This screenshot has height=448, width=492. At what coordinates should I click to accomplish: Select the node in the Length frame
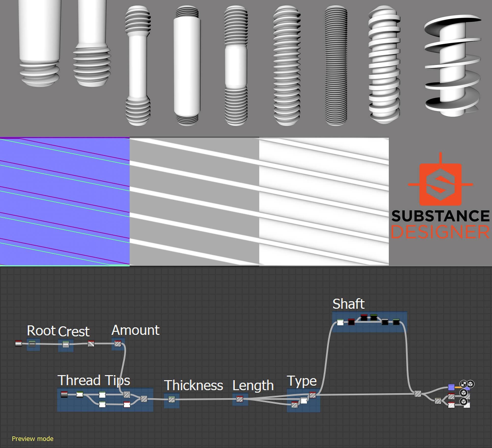pos(240,399)
